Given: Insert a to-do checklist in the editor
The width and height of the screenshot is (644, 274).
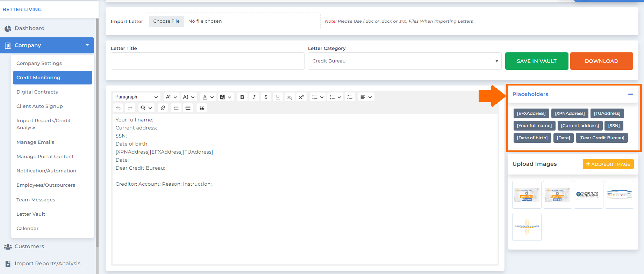Looking at the screenshot, I should [x=350, y=97].
